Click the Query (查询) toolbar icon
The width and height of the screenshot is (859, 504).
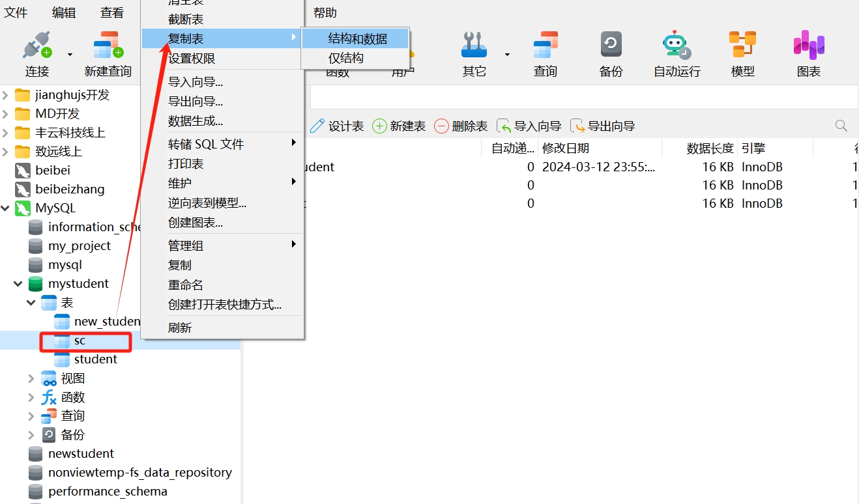(x=546, y=46)
